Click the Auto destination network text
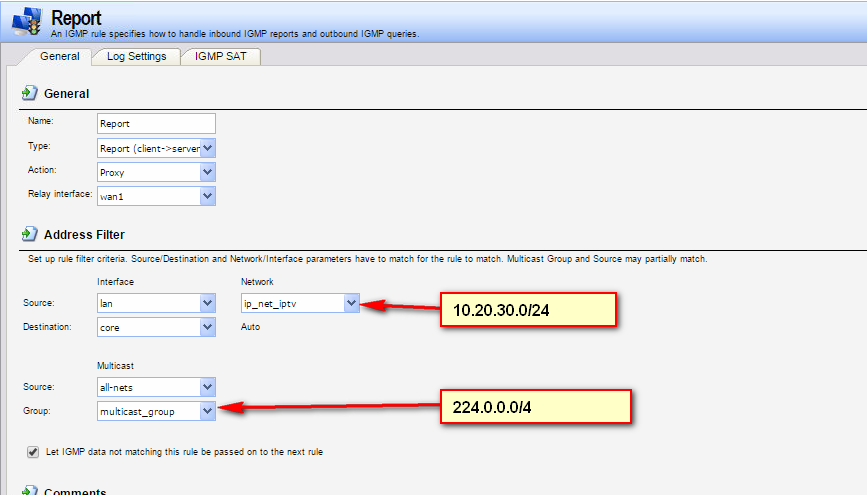867x495 pixels. click(251, 327)
